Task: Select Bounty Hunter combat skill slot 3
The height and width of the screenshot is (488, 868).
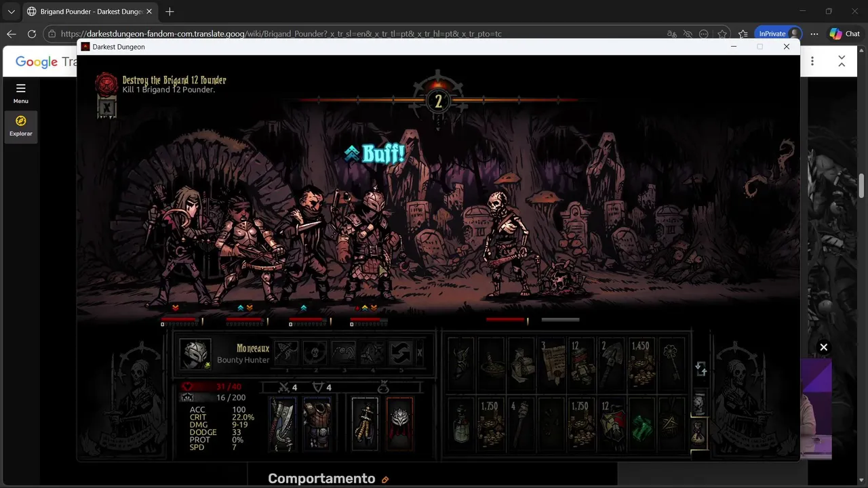Action: pos(344,353)
